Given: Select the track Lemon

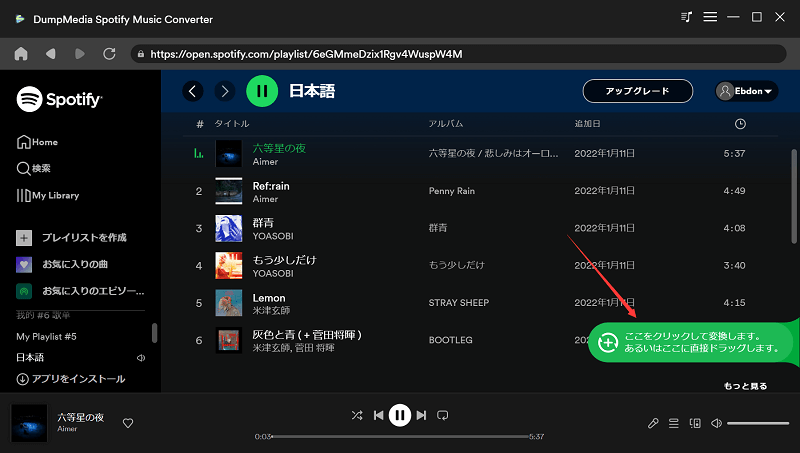Looking at the screenshot, I should (x=269, y=298).
